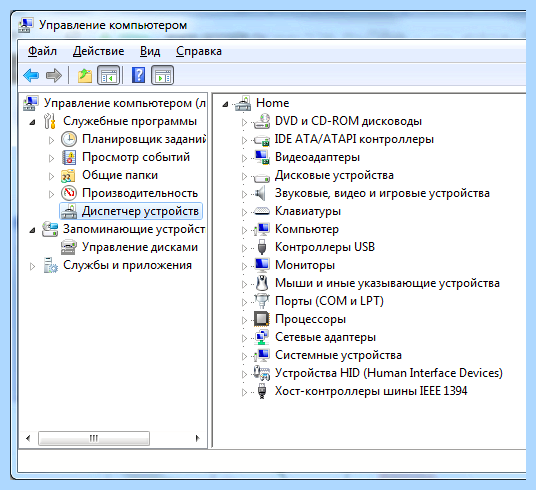
Task: Click the Сетевые адаптеры icon
Action: [x=262, y=337]
